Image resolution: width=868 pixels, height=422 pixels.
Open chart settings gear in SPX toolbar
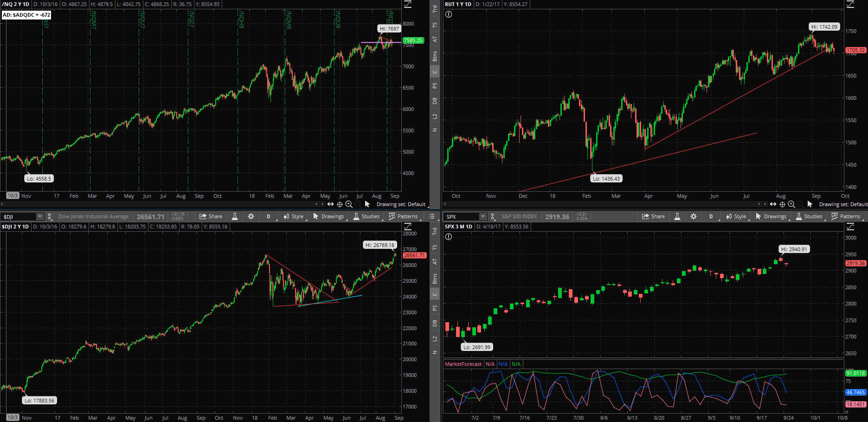694,216
